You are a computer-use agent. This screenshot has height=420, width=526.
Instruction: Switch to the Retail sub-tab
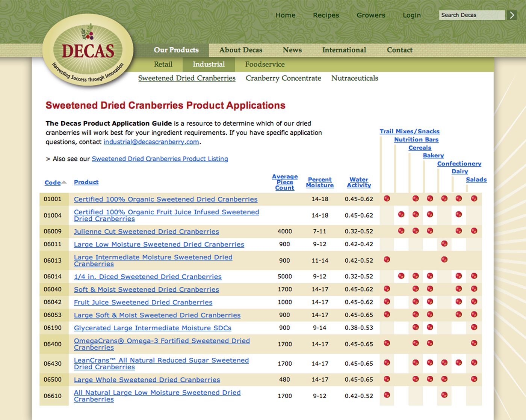pos(163,64)
